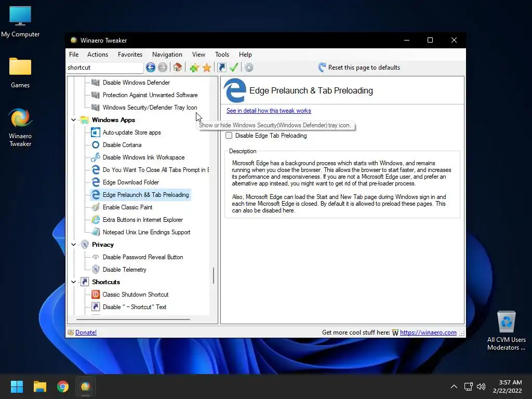Click the Classic Shutdown Shortcut red icon
Image resolution: width=532 pixels, height=399 pixels.
coord(96,295)
